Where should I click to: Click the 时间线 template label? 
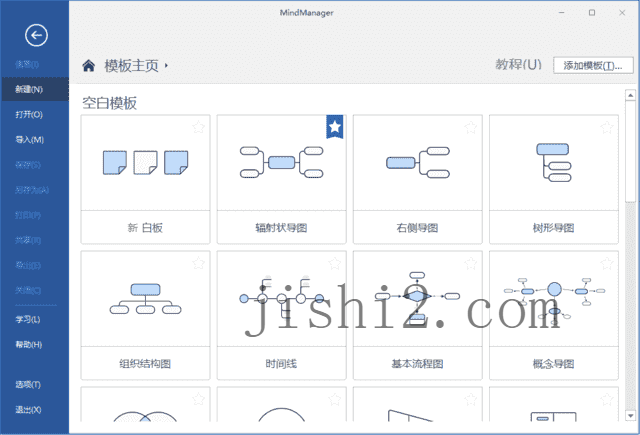coord(282,363)
